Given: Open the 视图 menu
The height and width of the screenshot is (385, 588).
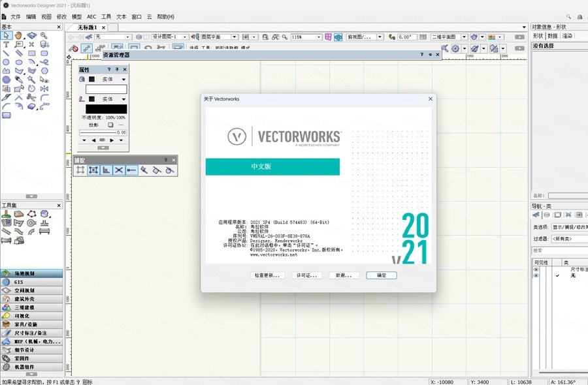Looking at the screenshot, I should point(46,16).
